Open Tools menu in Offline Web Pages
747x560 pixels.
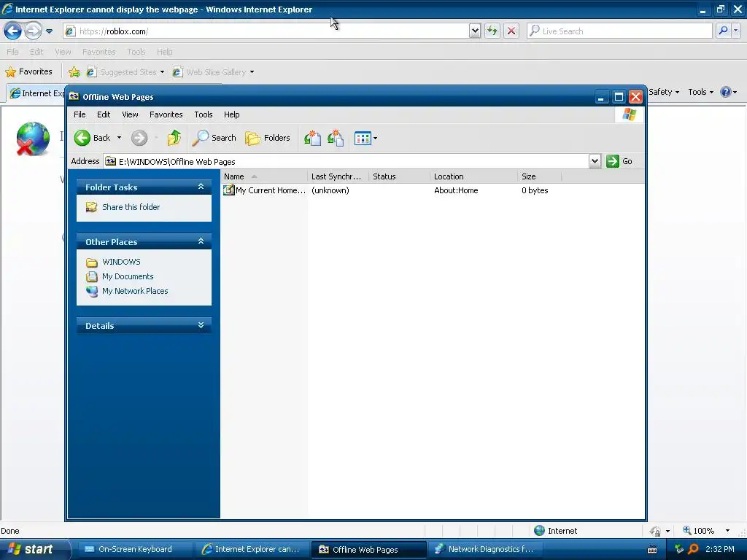click(204, 114)
